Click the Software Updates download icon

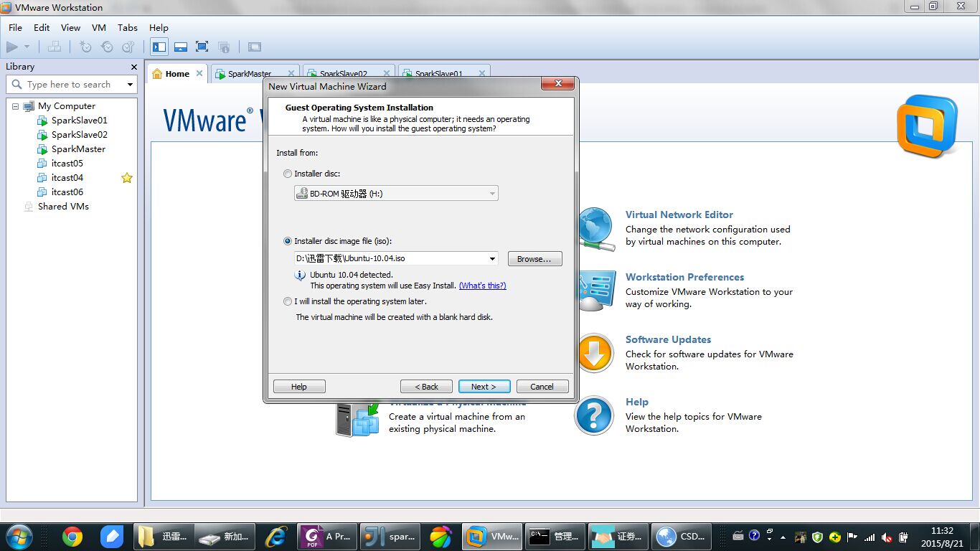point(595,353)
